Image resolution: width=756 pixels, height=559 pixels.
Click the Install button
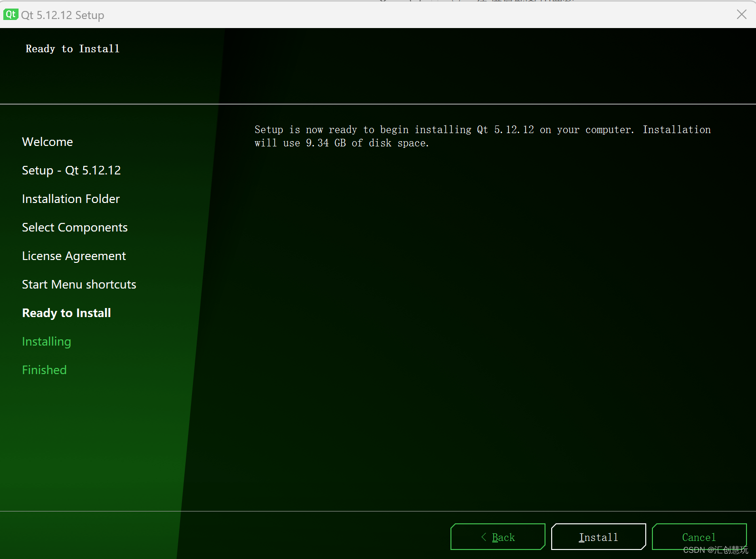598,537
